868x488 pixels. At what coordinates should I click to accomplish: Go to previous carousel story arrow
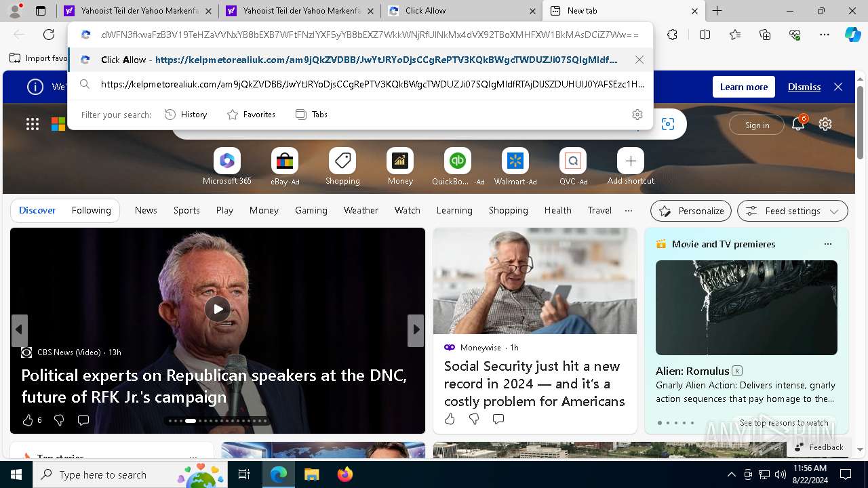[x=19, y=329]
